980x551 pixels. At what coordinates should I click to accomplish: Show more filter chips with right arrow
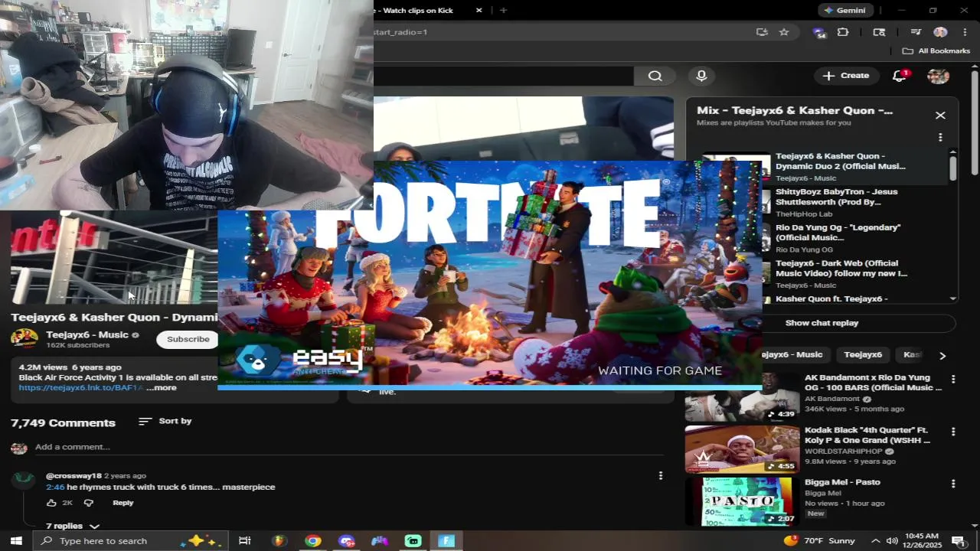pos(942,355)
